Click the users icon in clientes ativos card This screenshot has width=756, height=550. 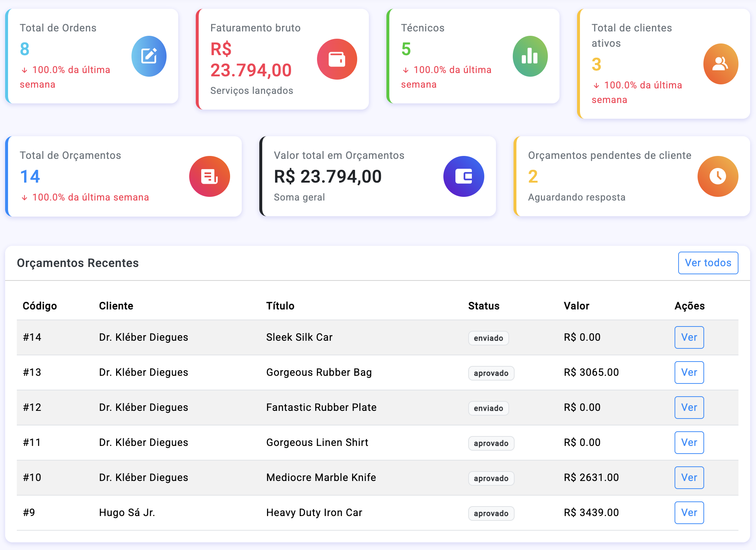tap(721, 64)
